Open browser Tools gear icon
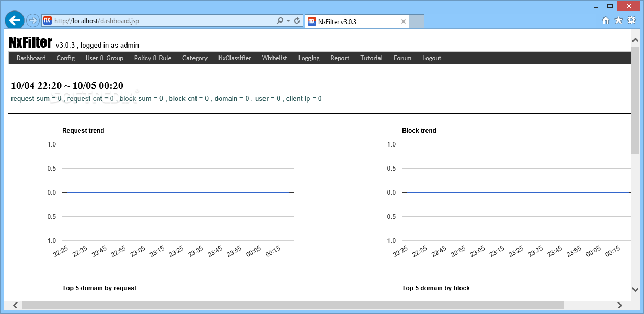644x314 pixels. click(631, 20)
